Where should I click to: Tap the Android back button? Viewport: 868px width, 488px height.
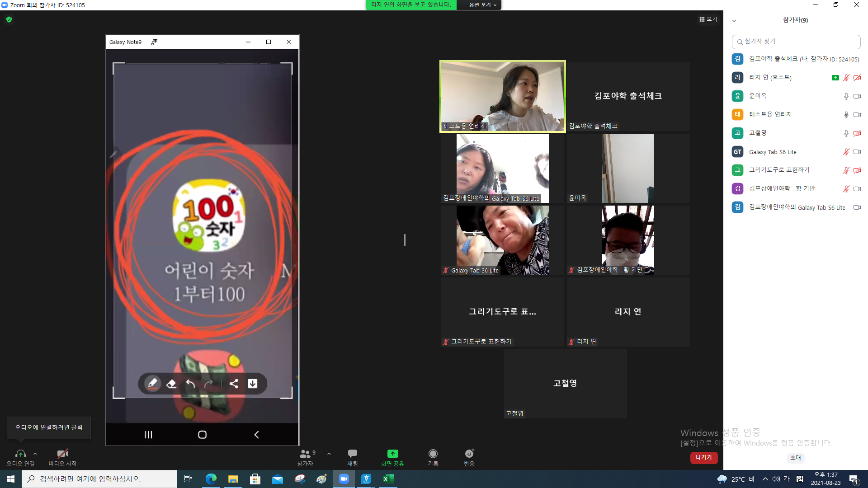coord(256,435)
